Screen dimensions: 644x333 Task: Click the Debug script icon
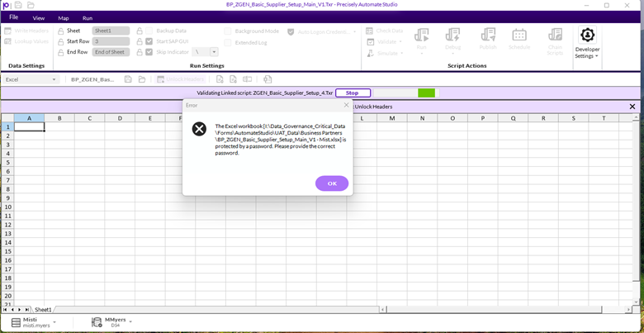click(452, 35)
